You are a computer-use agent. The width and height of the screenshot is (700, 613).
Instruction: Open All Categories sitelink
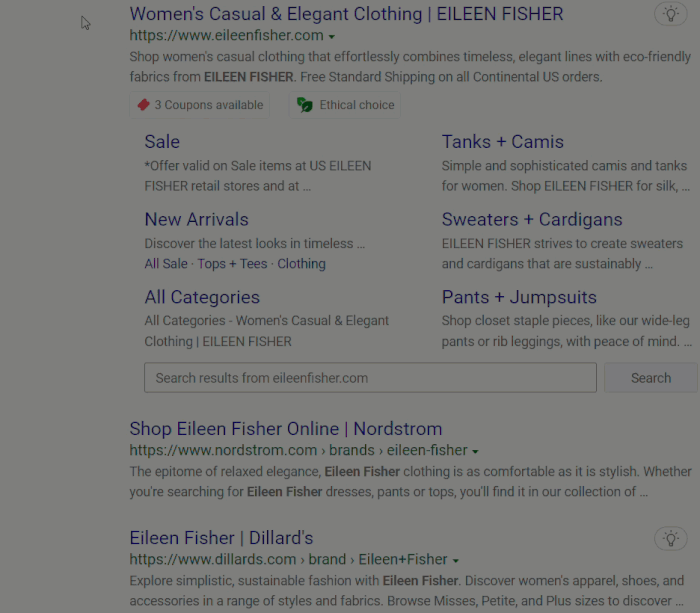[x=202, y=297]
